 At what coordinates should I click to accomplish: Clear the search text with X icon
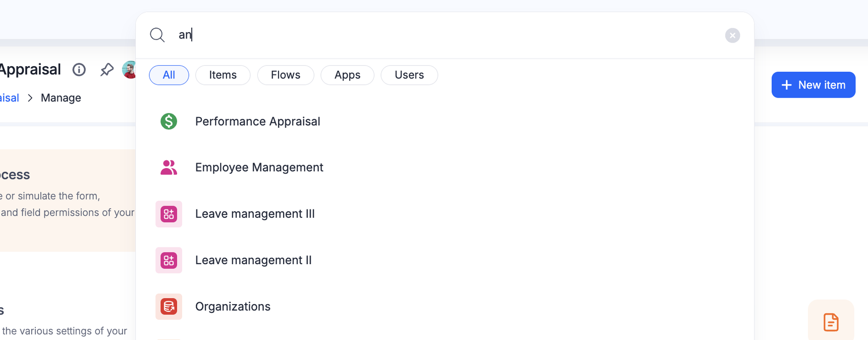pos(732,35)
